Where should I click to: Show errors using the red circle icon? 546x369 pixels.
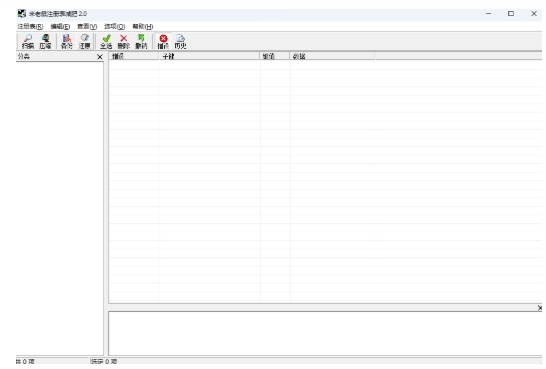[x=163, y=41]
